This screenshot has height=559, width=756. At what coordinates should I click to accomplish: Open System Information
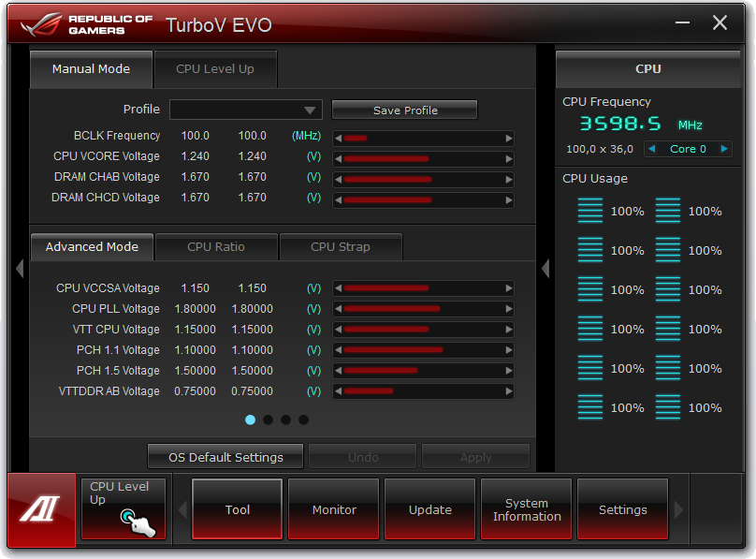point(527,508)
